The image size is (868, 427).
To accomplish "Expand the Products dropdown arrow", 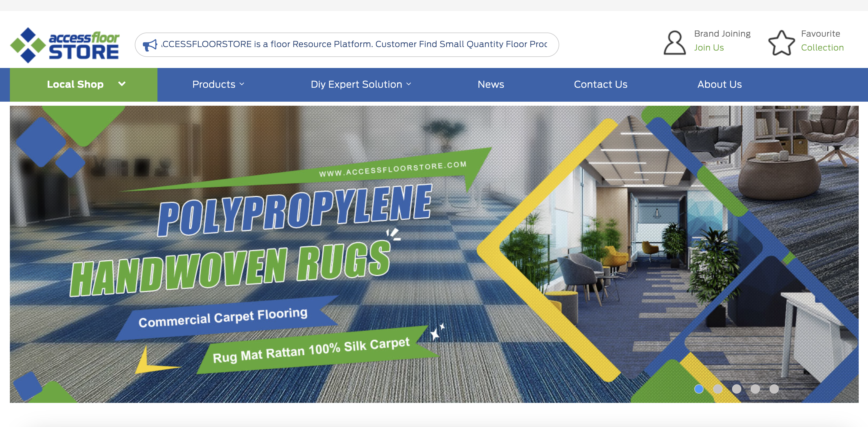I will pyautogui.click(x=242, y=84).
